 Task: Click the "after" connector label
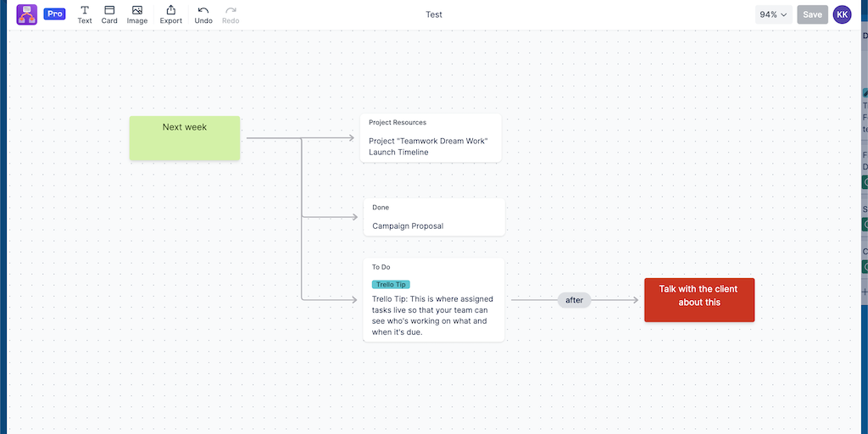575,300
